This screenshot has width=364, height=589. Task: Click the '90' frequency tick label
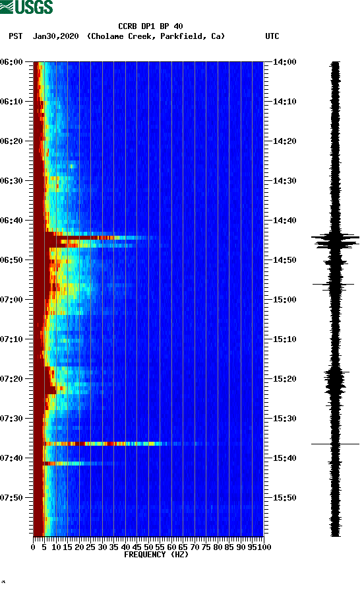point(241,547)
